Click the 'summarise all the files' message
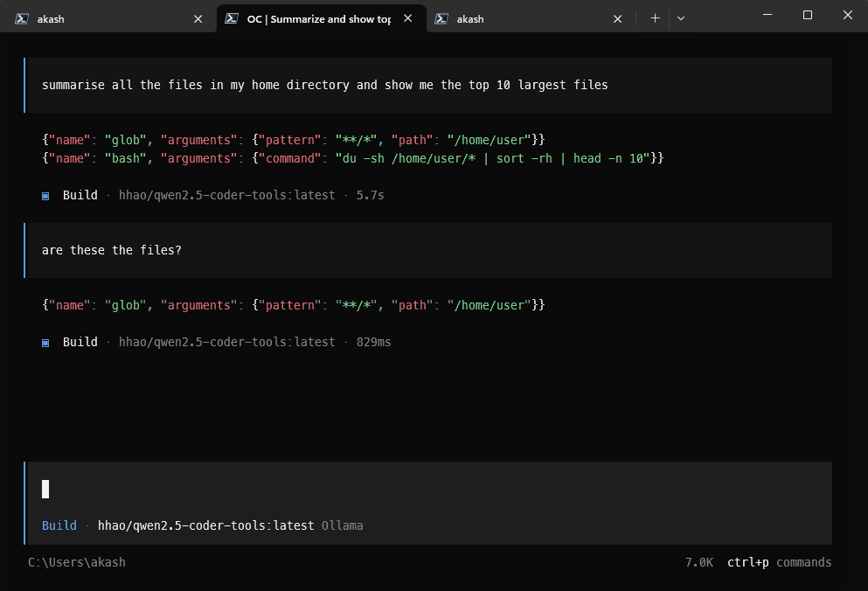Viewport: 868px width, 591px height. (428, 85)
